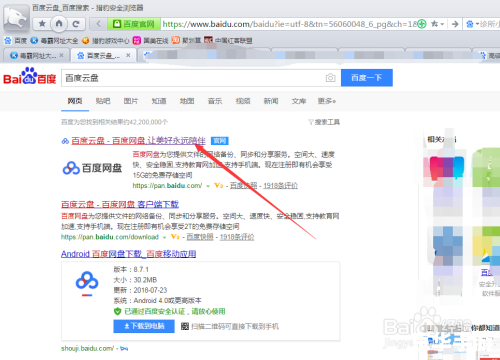500x360 pixels.
Task: Select the 新闻 search tab
Action: tap(271, 101)
